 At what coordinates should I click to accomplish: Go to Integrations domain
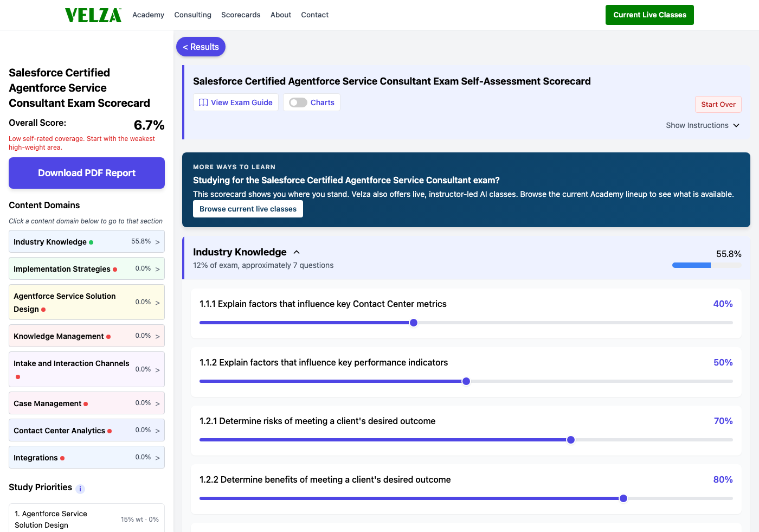tap(87, 457)
